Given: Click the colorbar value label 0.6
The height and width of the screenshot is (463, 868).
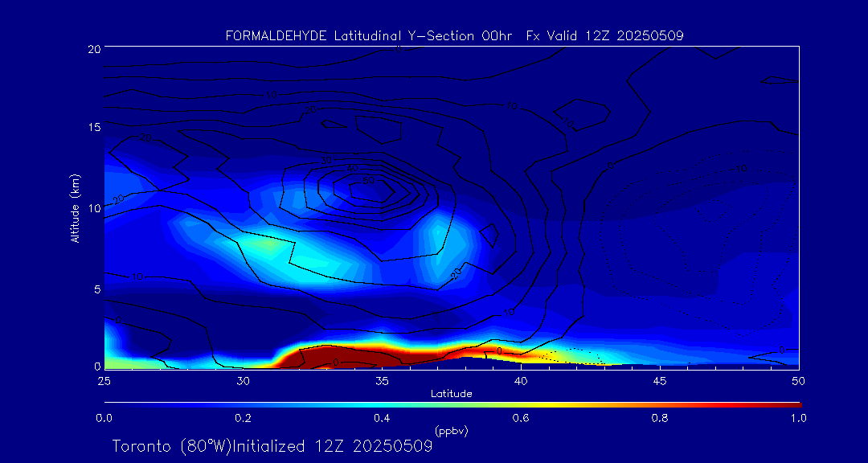Looking at the screenshot, I should coord(520,418).
